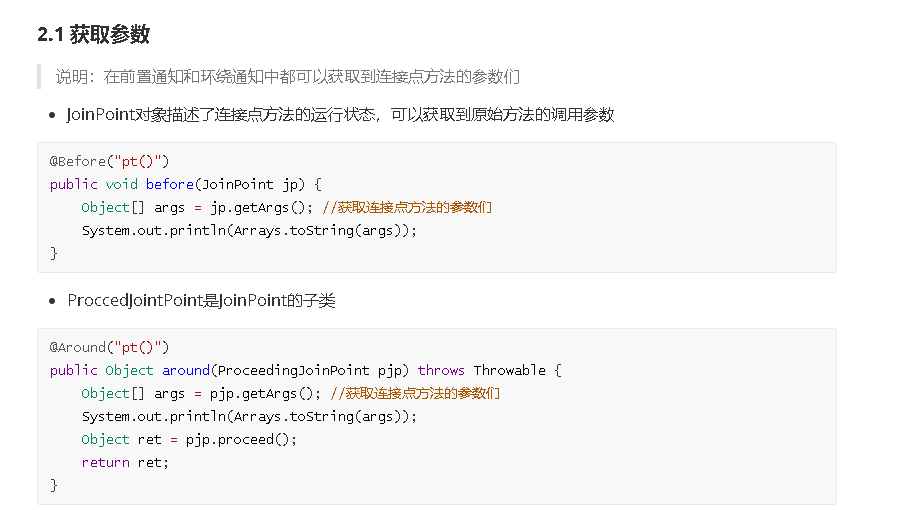Click the second System.out.println line
Image resolution: width=909 pixels, height=510 pixels.
click(249, 417)
